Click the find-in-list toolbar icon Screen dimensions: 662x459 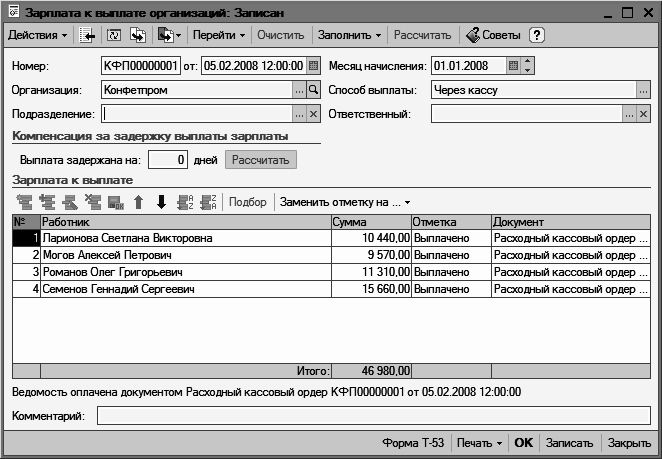pyautogui.click(x=87, y=35)
